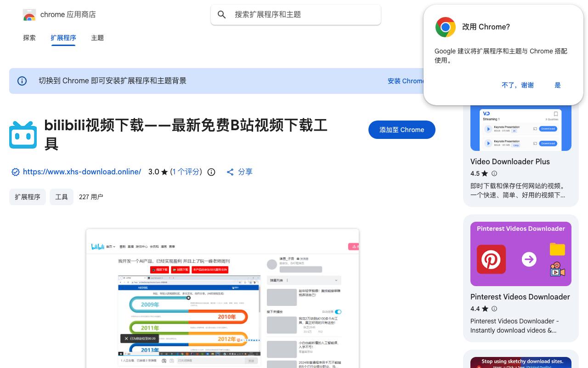Screen dimensions: 588x368
Task: Click the info icon beside Pinterest Videos Downloader rating
Action: (x=494, y=309)
